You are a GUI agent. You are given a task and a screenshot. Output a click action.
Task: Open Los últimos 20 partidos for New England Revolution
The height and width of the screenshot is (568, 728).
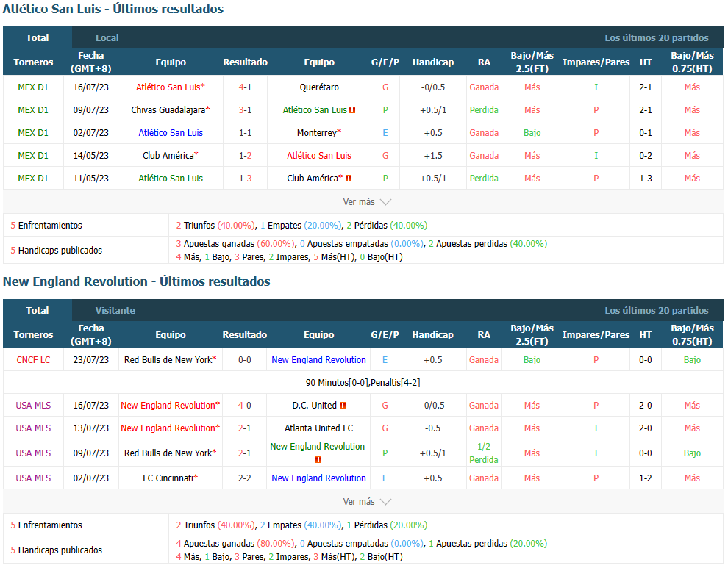(x=657, y=310)
